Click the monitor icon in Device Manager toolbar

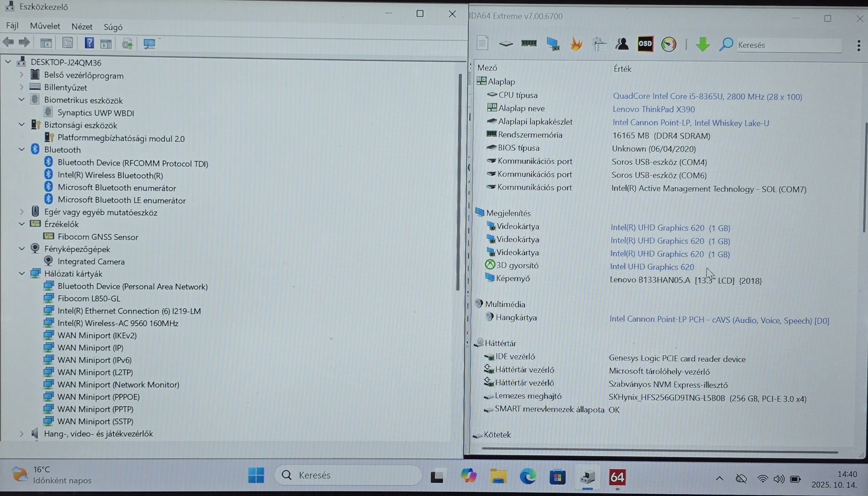(x=149, y=43)
